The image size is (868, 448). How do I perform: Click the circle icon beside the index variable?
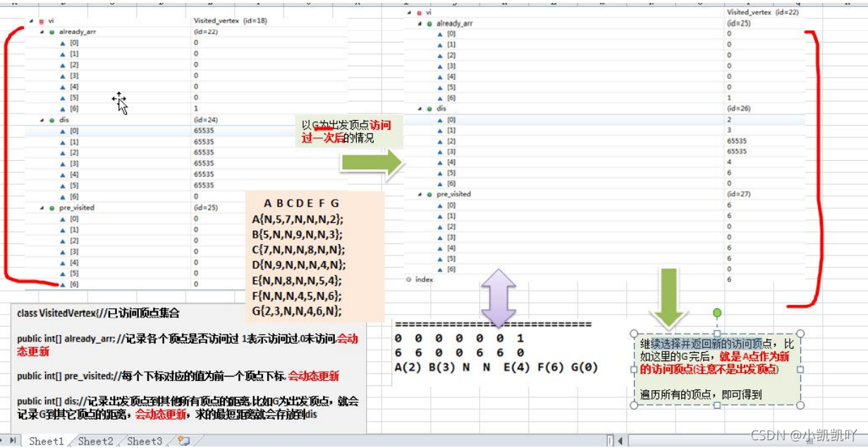coord(409,280)
